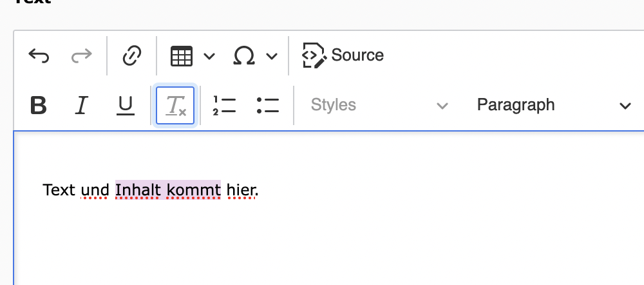
Task: Click the highlighted word "Inhalt"
Action: pos(138,190)
